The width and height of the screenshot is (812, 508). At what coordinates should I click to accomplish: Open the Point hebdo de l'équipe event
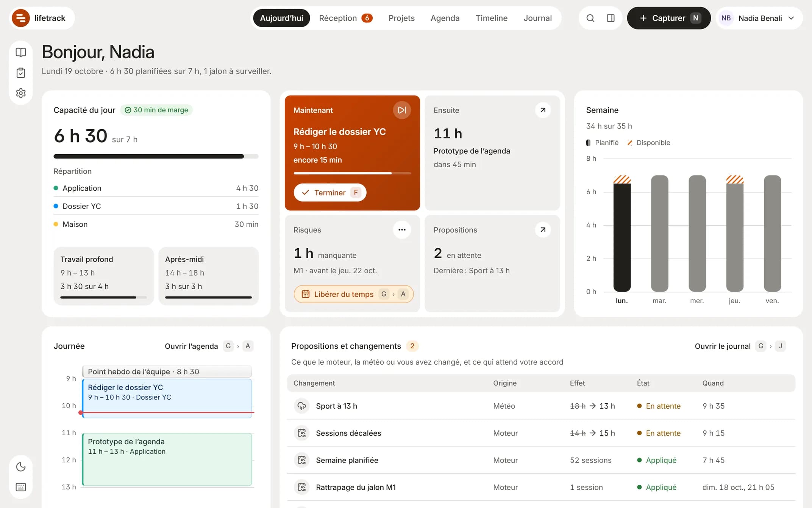[x=167, y=372]
